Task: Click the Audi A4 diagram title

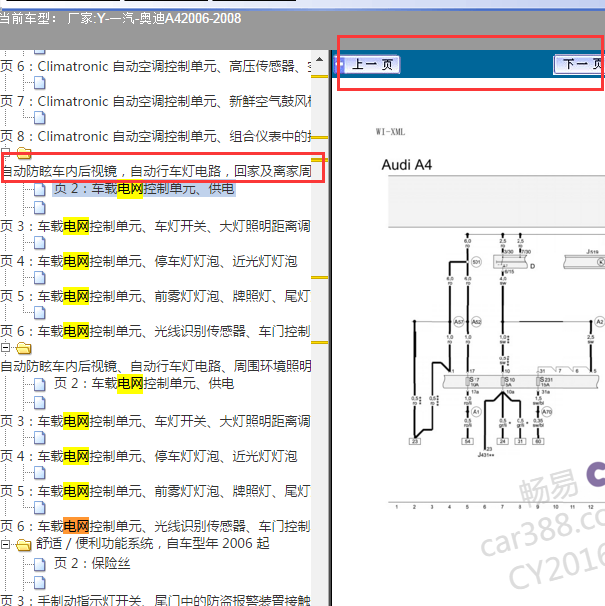Action: (407, 165)
